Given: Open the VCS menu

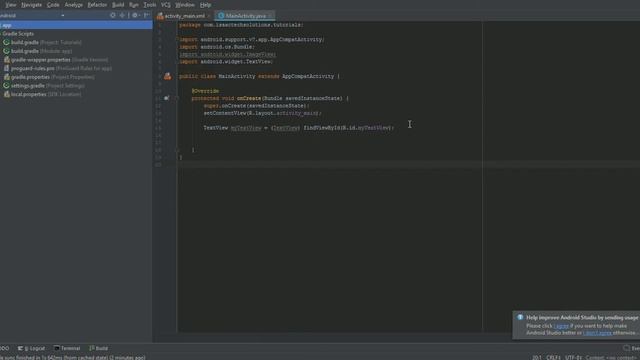Looking at the screenshot, I should (x=166, y=5).
